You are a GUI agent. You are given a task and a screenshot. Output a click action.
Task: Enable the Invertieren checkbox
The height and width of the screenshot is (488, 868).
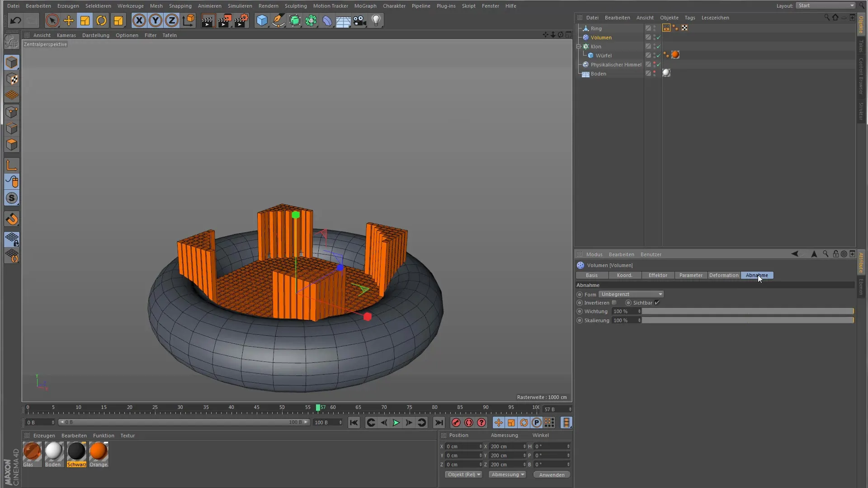[614, 303]
